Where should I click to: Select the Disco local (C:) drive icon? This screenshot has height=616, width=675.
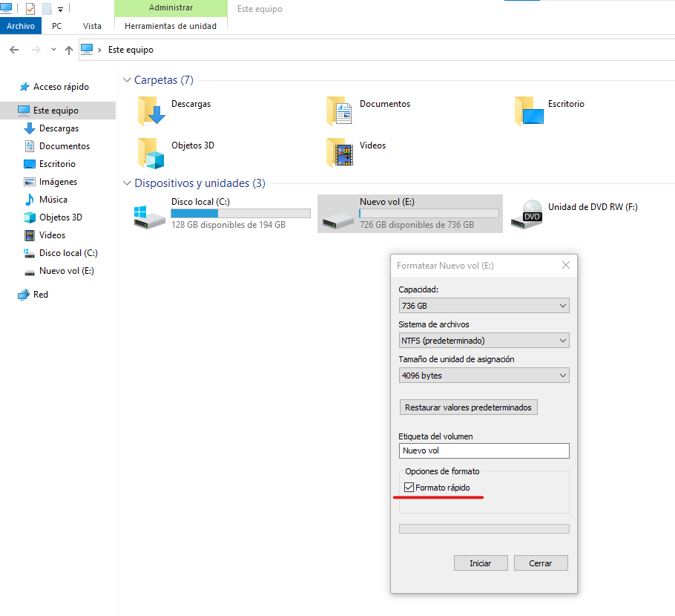(x=151, y=214)
